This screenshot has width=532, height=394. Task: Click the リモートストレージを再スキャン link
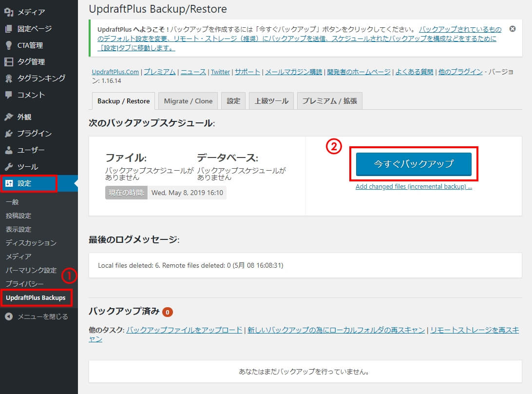(475, 330)
